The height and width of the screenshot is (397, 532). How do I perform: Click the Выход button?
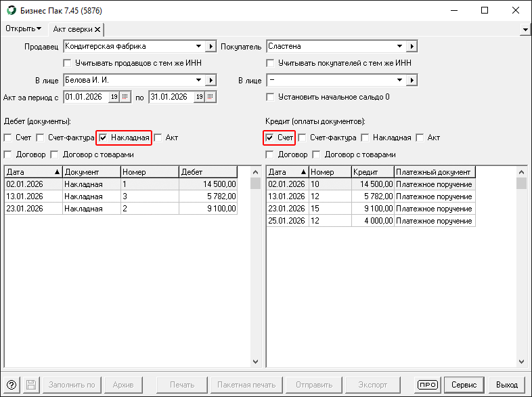pyautogui.click(x=507, y=384)
